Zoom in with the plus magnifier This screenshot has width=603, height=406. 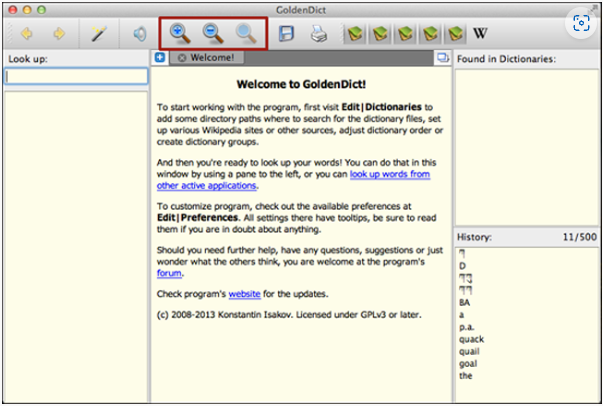(x=180, y=33)
